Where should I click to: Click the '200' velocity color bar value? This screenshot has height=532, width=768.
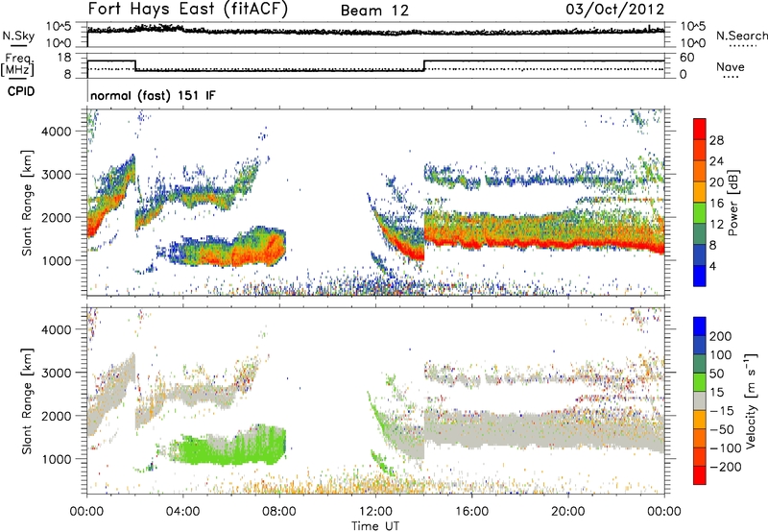[721, 336]
